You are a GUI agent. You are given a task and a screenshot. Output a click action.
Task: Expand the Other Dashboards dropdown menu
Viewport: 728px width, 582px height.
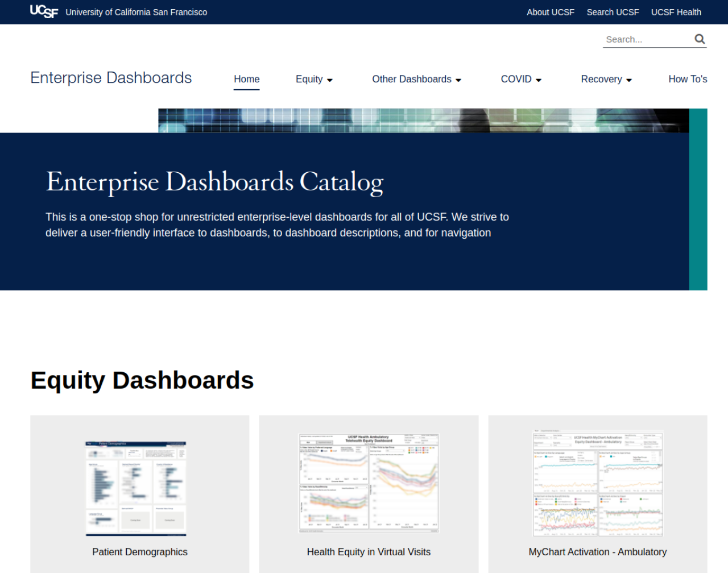tap(416, 79)
